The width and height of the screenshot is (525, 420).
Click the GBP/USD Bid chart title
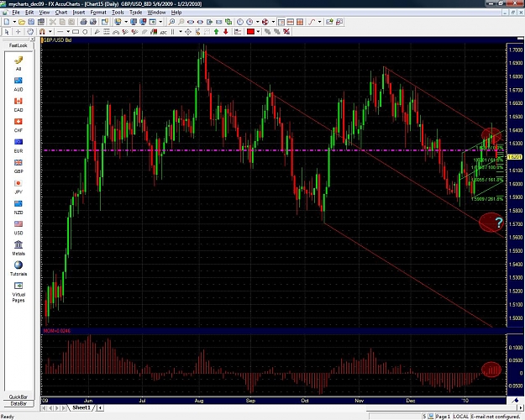(57, 40)
